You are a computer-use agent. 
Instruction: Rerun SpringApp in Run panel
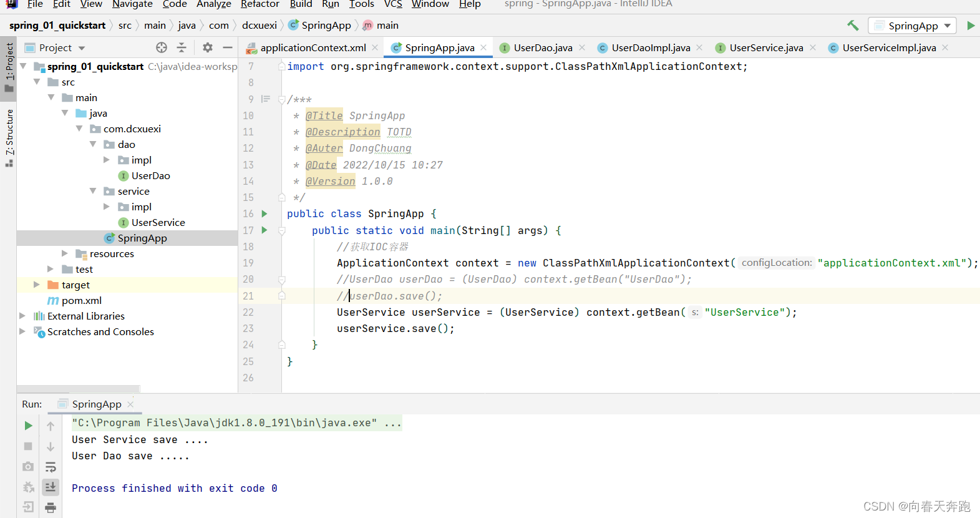pos(28,426)
